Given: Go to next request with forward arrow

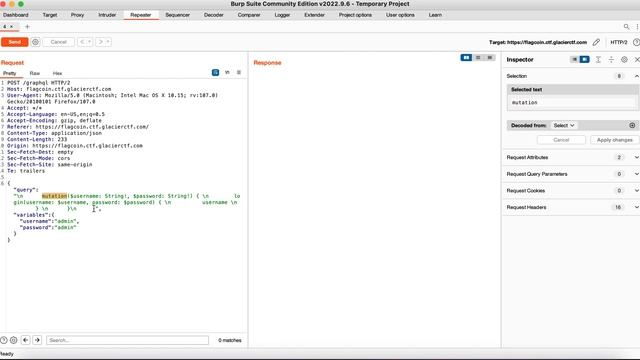Looking at the screenshot, I should [100, 42].
